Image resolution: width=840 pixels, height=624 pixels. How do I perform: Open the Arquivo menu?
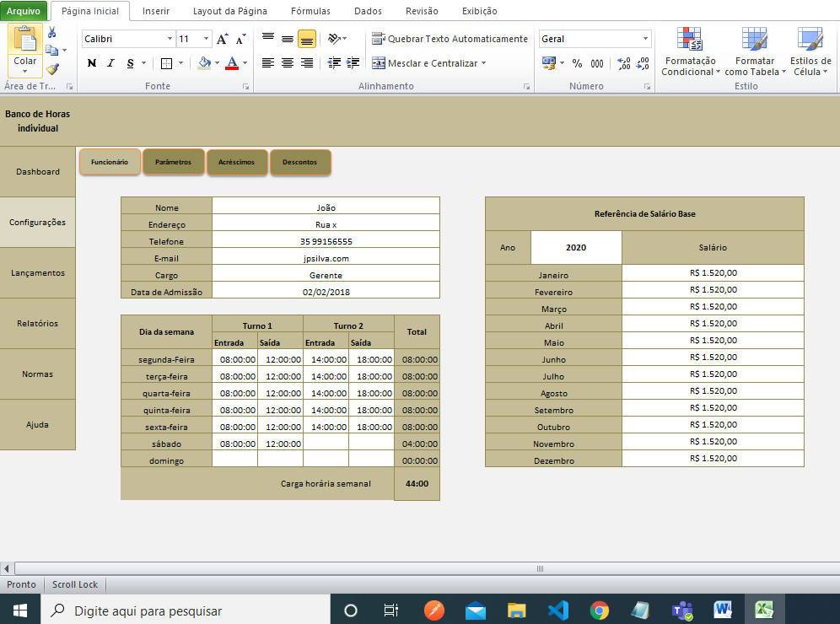pyautogui.click(x=23, y=11)
